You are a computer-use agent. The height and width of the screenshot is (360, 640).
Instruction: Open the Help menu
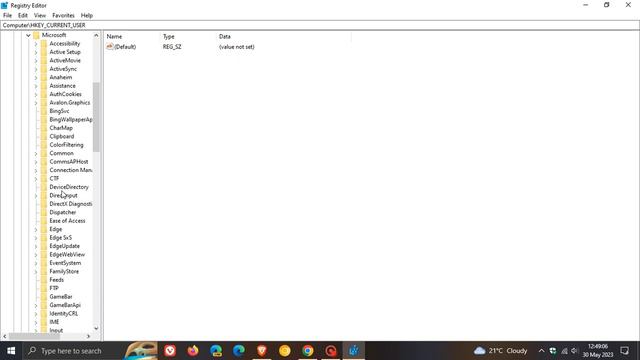pyautogui.click(x=87, y=16)
